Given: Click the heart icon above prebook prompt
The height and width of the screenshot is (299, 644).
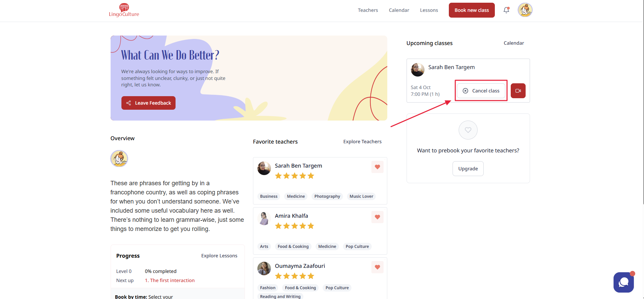Looking at the screenshot, I should (x=468, y=130).
